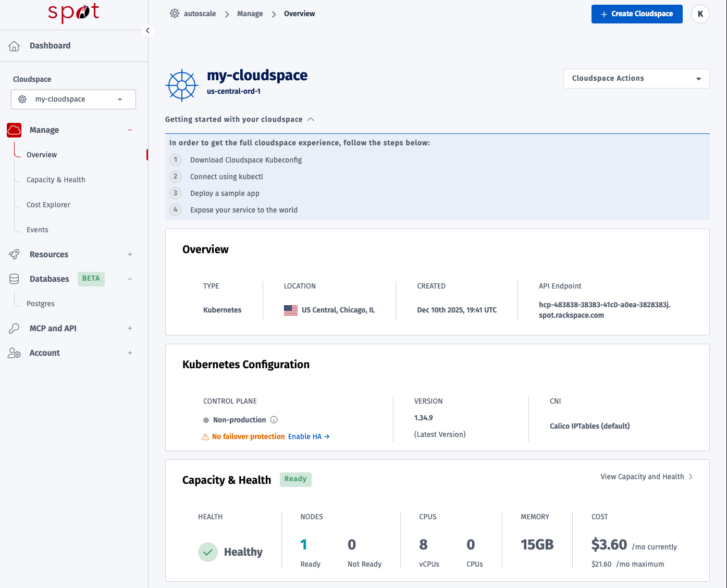Click the Create Cloudspace button
Screen dimensions: 727x588
(x=637, y=14)
